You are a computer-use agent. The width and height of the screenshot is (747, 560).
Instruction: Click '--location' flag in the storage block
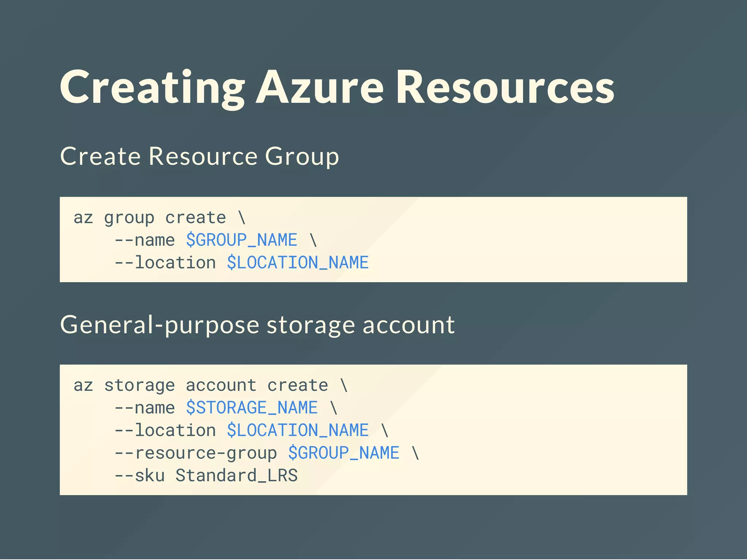click(x=165, y=430)
